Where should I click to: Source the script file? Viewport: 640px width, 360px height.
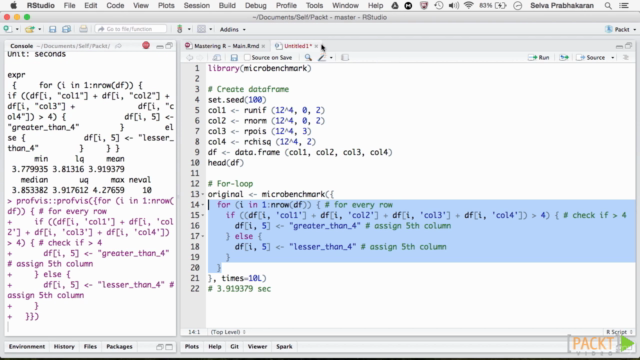(x=591, y=58)
